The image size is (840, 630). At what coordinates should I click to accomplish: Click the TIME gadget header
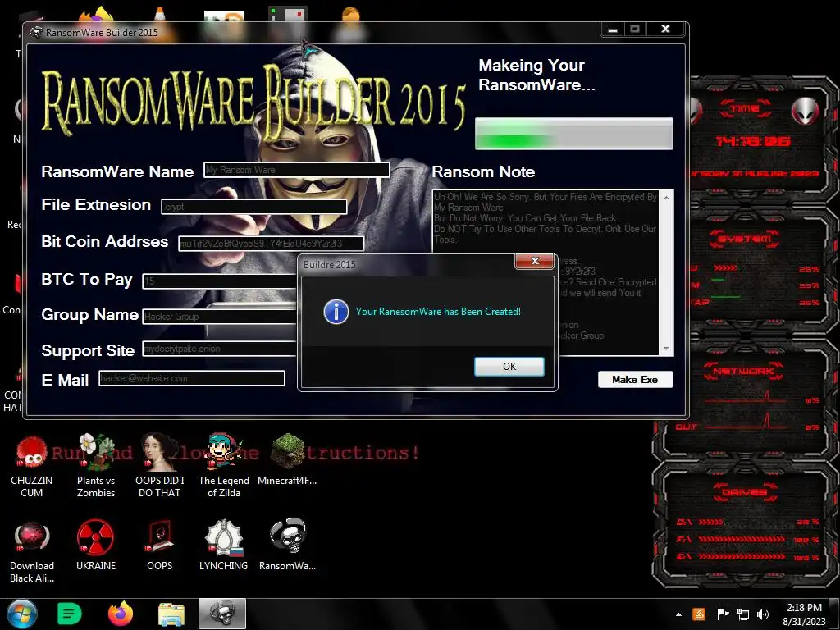tap(745, 108)
